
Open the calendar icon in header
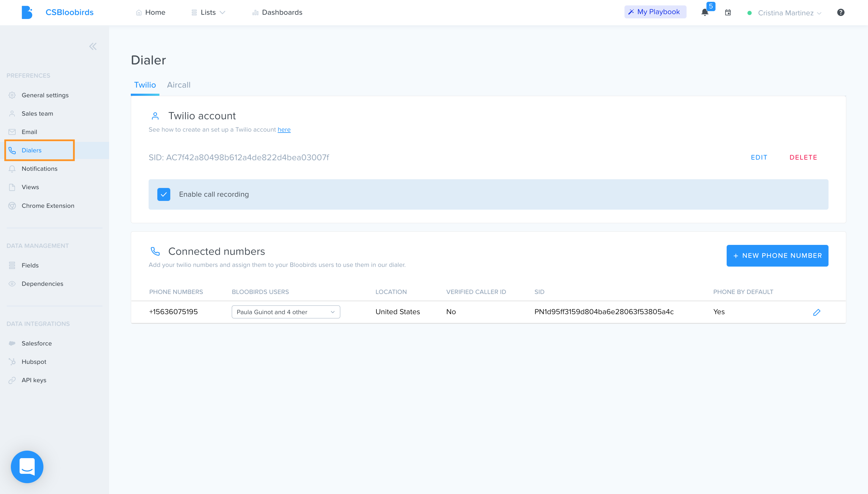click(728, 13)
